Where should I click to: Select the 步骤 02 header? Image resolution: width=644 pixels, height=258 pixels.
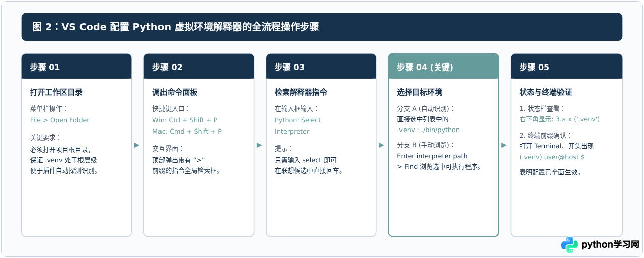[199, 67]
